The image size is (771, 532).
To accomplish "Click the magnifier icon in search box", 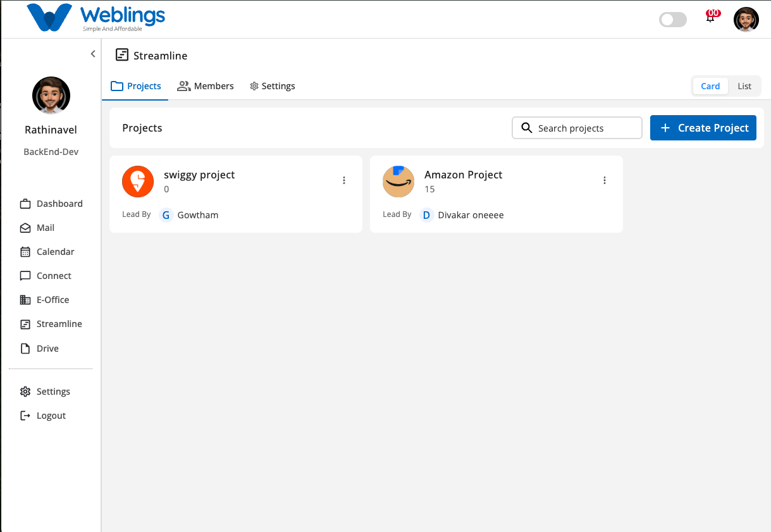I will coord(526,128).
